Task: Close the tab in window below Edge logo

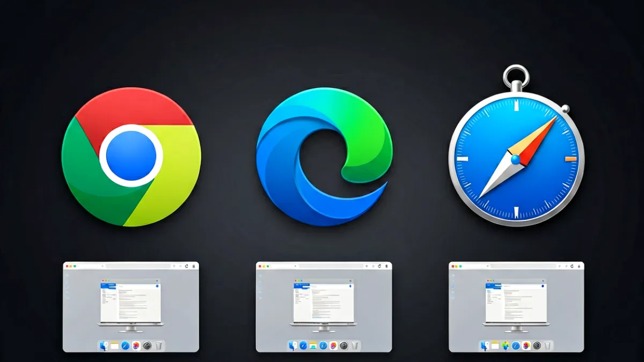Action: pos(295,266)
